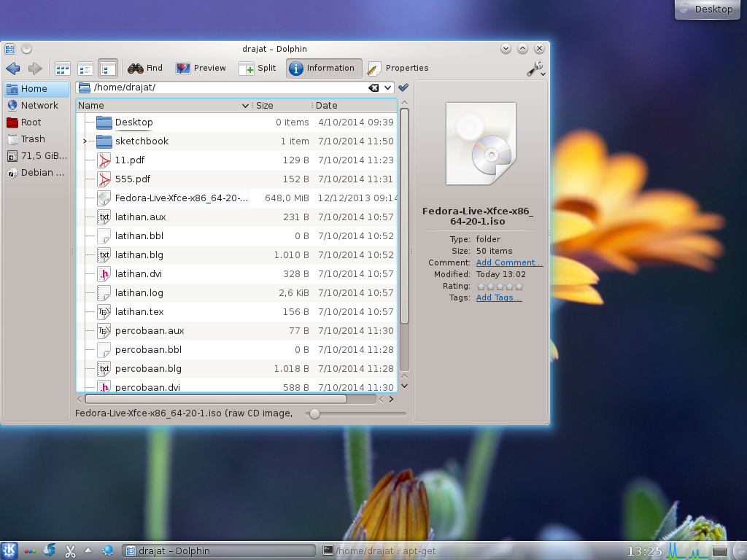Click the Add Tags link
The width and height of the screenshot is (747, 560).
pyautogui.click(x=498, y=297)
